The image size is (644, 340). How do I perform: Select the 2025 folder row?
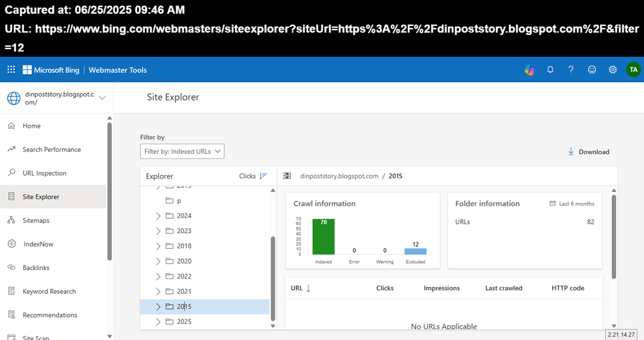tap(205, 322)
